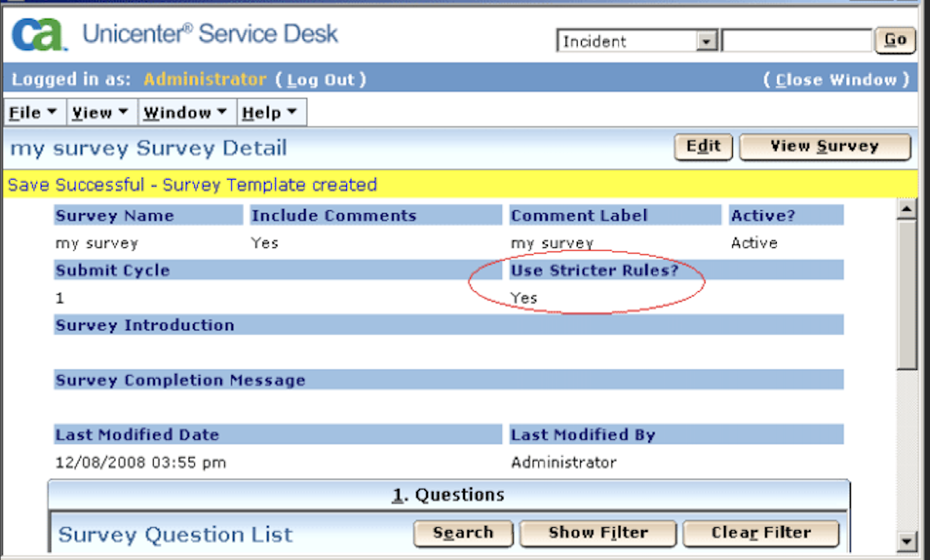Click the CA logo icon
The width and height of the screenshot is (930, 560).
click(x=38, y=34)
